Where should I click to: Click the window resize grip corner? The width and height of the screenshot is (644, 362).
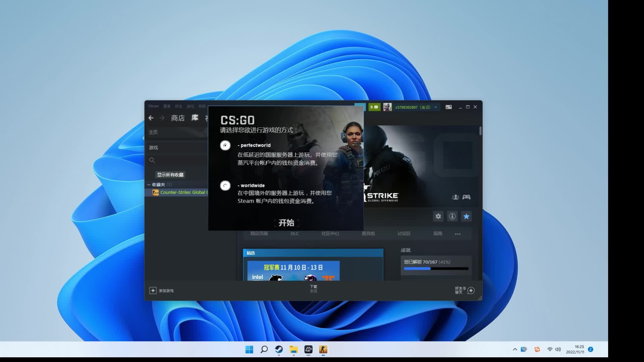click(480, 298)
